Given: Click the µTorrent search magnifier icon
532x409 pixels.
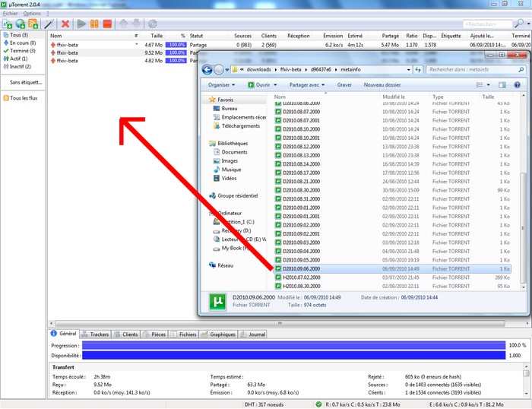Looking at the screenshot, I should click(x=519, y=24).
